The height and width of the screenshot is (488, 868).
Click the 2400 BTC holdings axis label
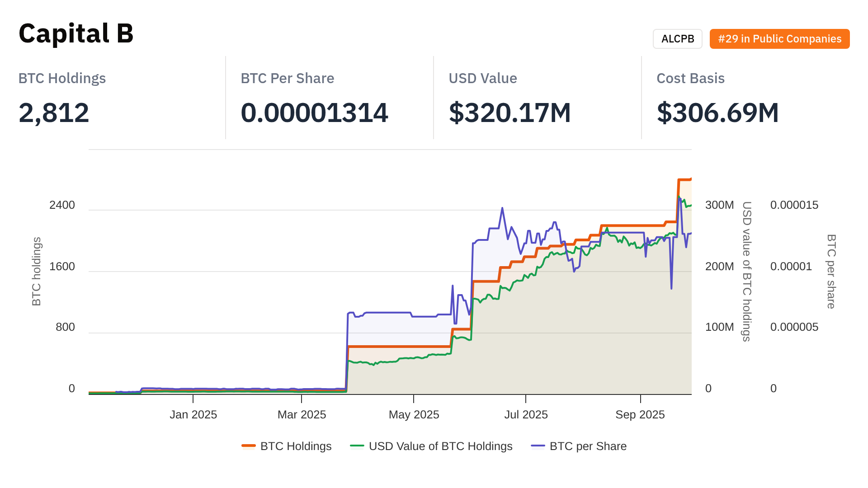pos(62,205)
